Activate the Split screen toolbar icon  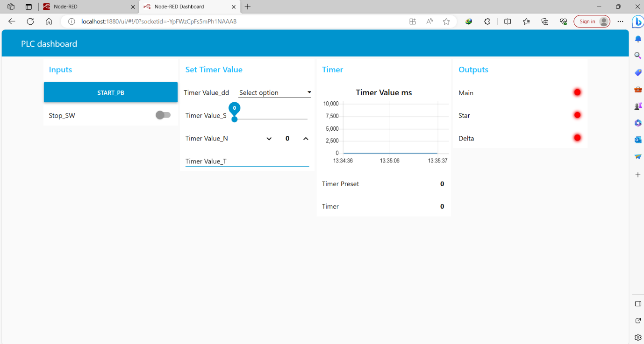click(508, 21)
